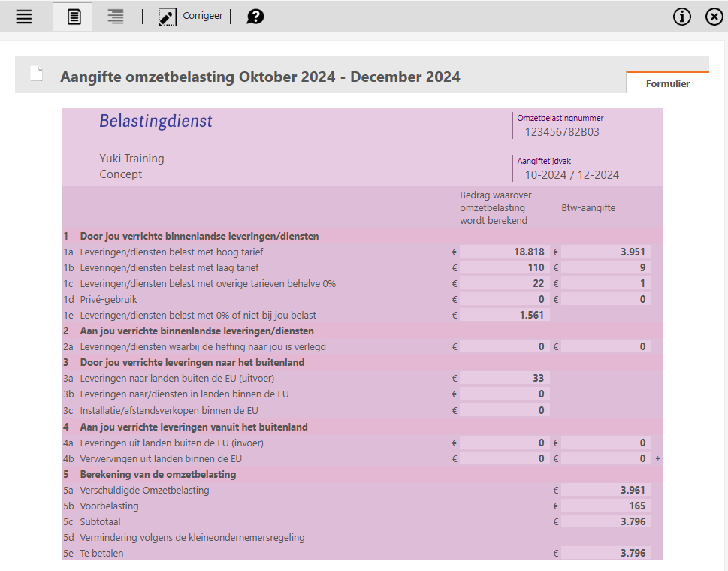Click the document icon beside the title

pos(36,74)
